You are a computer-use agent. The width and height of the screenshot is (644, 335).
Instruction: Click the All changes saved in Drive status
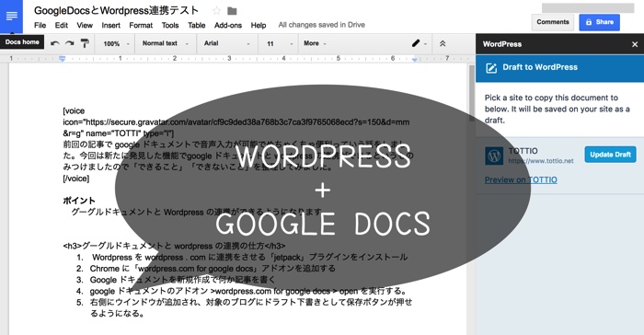click(322, 25)
